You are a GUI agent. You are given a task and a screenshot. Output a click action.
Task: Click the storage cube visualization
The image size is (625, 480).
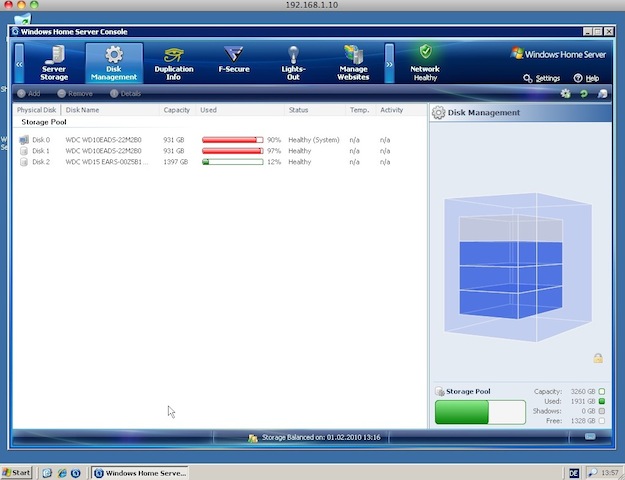coord(518,267)
